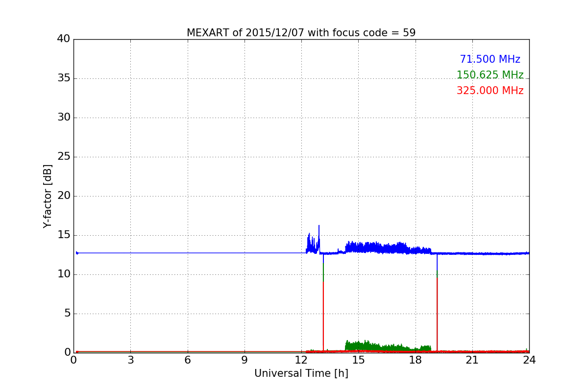The image size is (588, 392).
Task: Click the x-axis tick label 3
Action: 130,360
